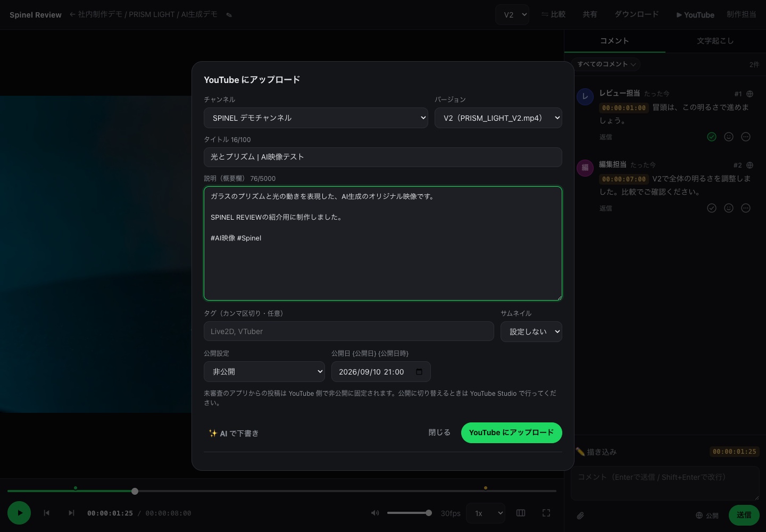The image size is (766, 532).
Task: Open the V2 version selector in the header
Action: [512, 15]
